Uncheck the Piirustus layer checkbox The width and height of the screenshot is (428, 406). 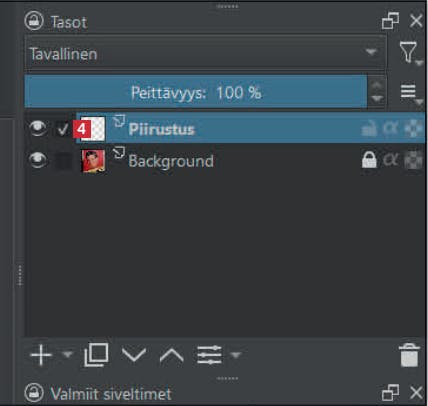coord(63,129)
